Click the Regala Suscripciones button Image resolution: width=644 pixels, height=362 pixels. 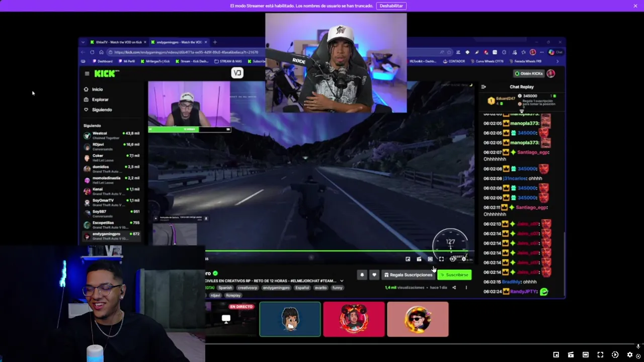tap(408, 275)
